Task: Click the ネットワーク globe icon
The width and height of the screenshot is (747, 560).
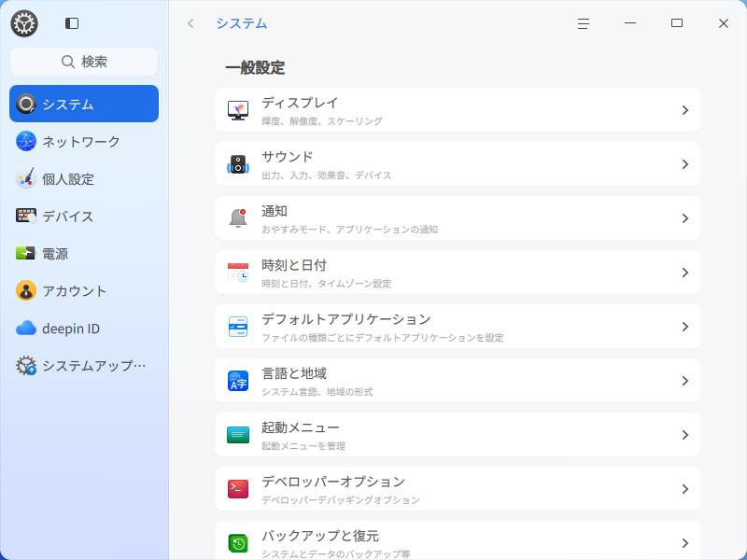Action: (26, 141)
